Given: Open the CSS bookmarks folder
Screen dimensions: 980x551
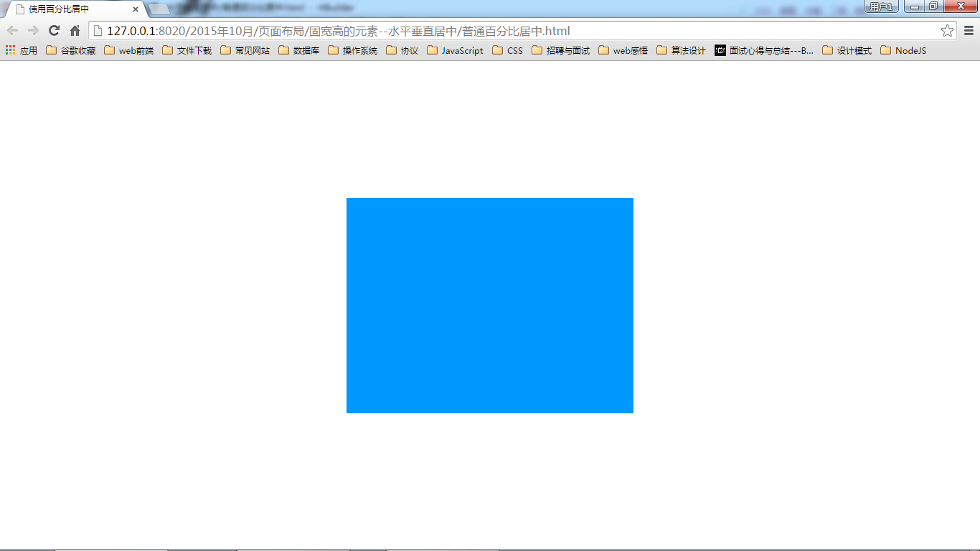Looking at the screenshot, I should point(507,51).
